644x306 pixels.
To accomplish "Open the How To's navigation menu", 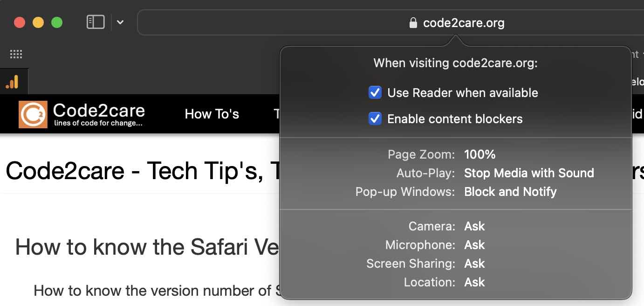I will [212, 114].
